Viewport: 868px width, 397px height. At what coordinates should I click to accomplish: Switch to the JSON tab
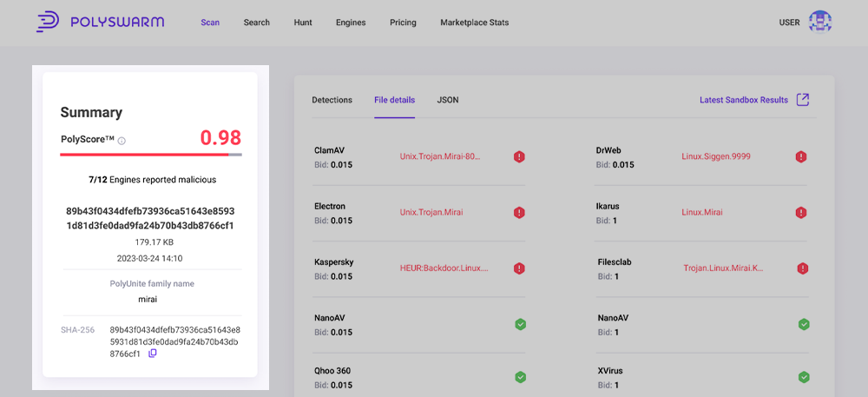click(x=448, y=100)
